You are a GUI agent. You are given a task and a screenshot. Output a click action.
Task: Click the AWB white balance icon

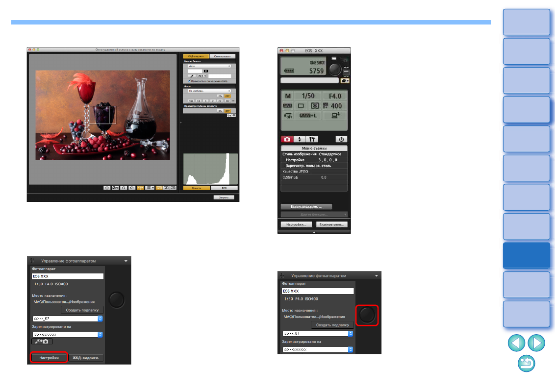[287, 106]
